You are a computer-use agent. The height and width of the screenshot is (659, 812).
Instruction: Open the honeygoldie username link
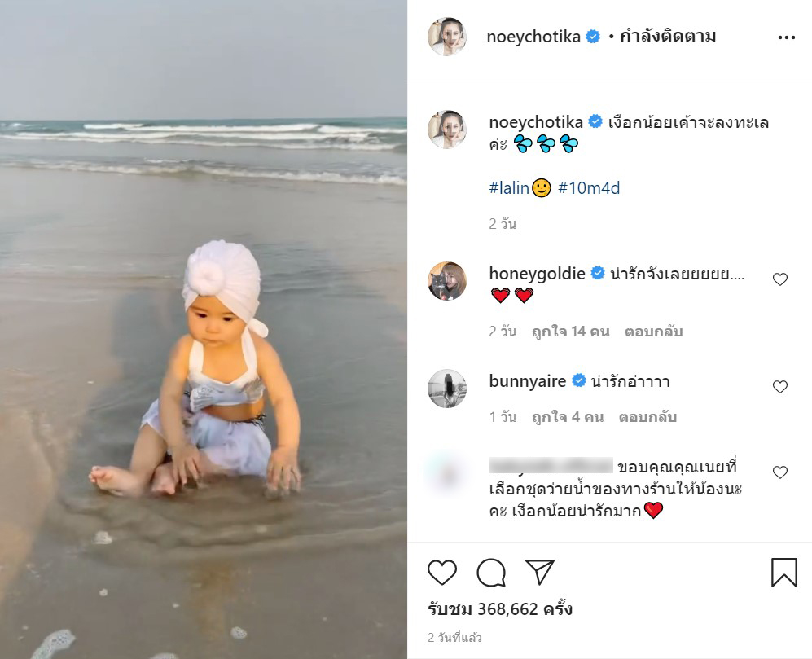pos(537,273)
